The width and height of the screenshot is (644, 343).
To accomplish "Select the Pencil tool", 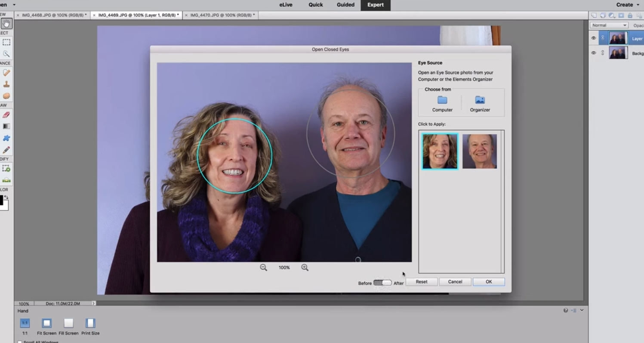I will [6, 150].
